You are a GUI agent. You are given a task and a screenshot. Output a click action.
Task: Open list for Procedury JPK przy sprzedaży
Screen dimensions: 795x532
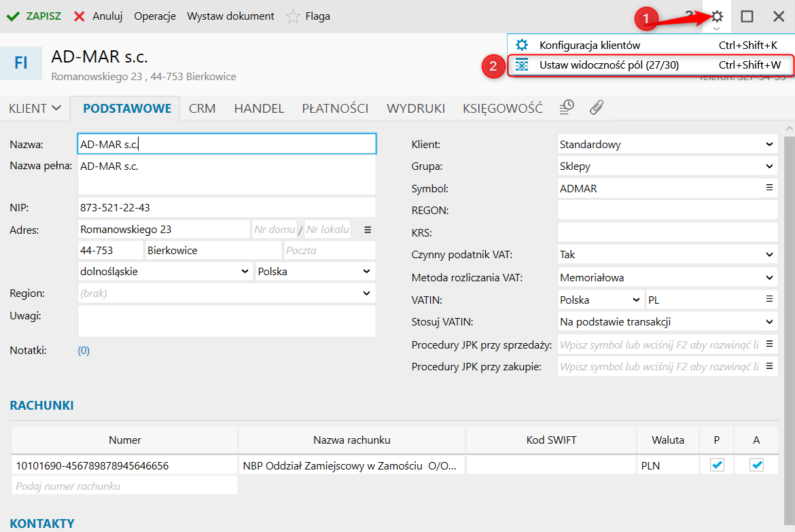(x=770, y=344)
